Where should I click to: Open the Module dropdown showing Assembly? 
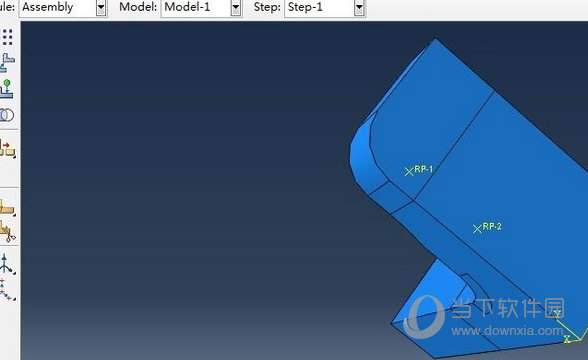101,7
